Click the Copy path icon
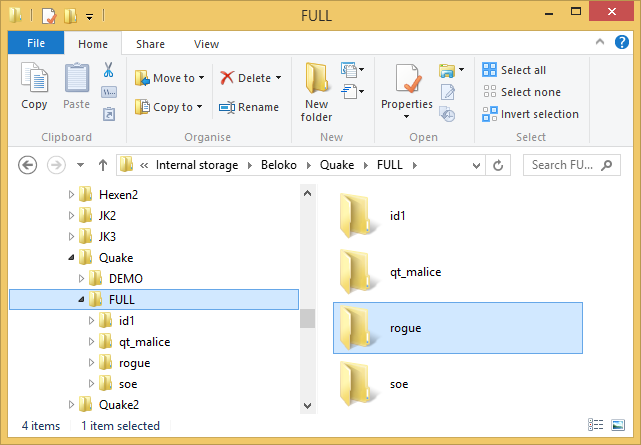 tap(109, 92)
